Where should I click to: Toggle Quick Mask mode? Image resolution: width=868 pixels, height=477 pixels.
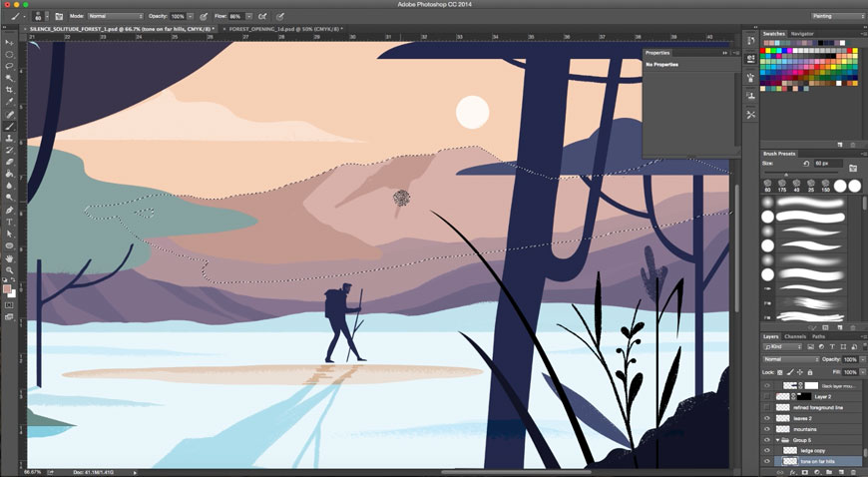9,304
